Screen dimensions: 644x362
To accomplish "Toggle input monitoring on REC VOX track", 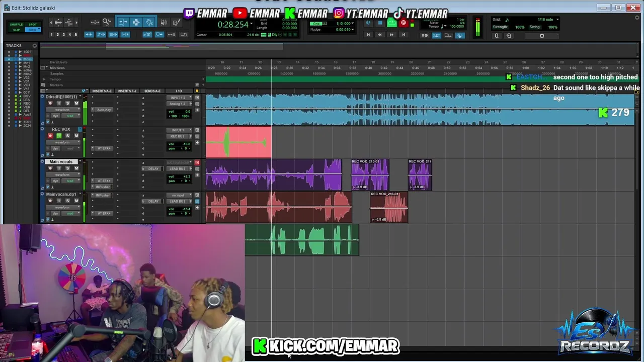I will 58,136.
